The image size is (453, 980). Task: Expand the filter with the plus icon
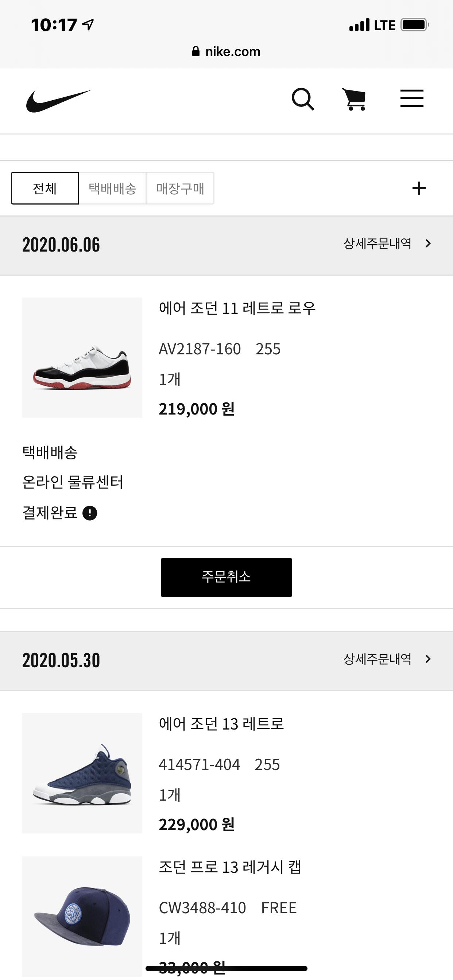(419, 188)
